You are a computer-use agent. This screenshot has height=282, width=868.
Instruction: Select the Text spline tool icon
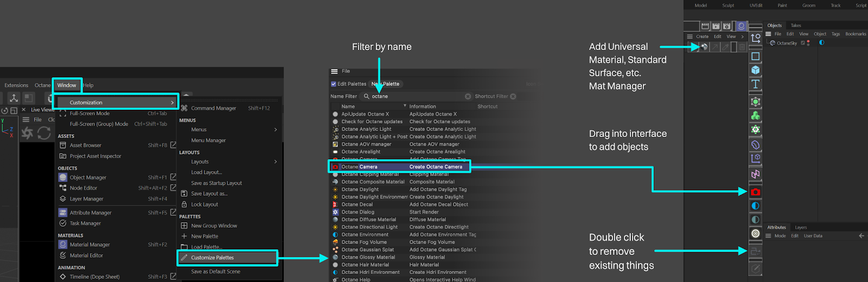755,84
